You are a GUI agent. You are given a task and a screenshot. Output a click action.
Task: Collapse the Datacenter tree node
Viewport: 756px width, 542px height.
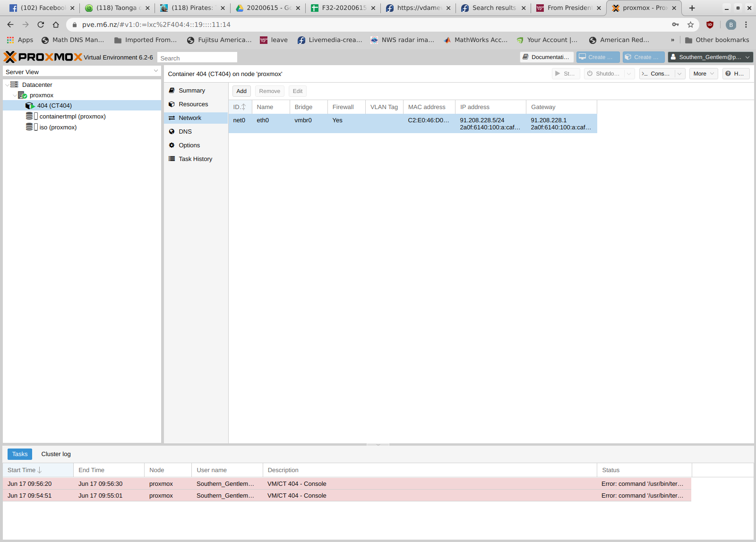tap(7, 85)
